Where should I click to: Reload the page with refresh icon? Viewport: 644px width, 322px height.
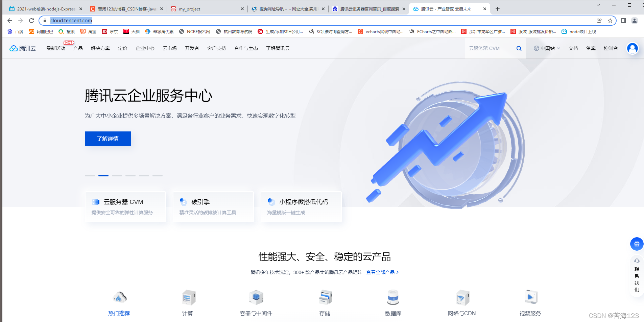pos(31,21)
